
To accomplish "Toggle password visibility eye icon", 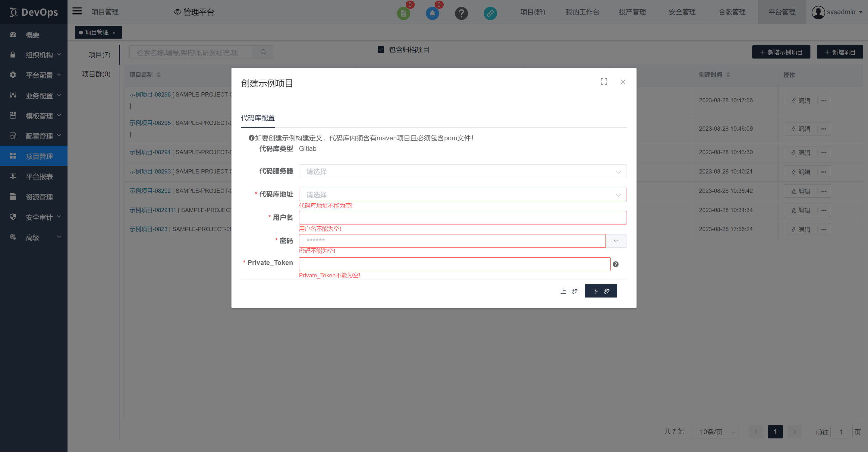I will click(616, 241).
